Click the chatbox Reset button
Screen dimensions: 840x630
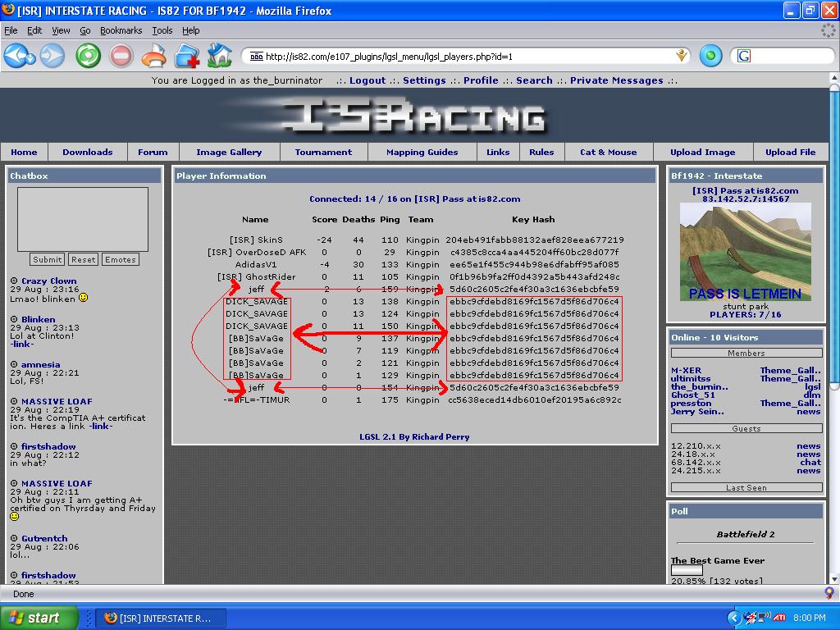tap(83, 260)
